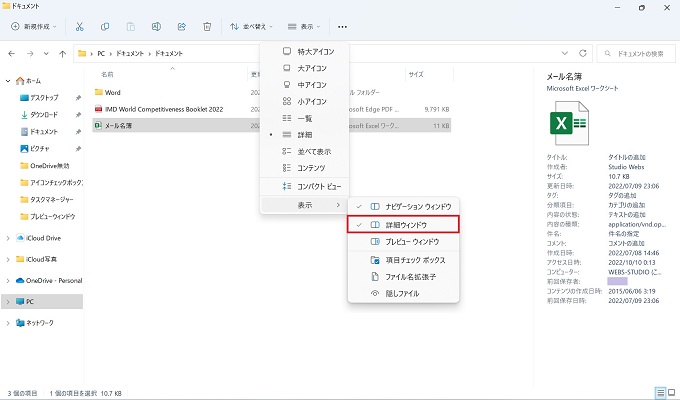Click the Share icon in toolbar
680x400 pixels.
pyautogui.click(x=182, y=27)
